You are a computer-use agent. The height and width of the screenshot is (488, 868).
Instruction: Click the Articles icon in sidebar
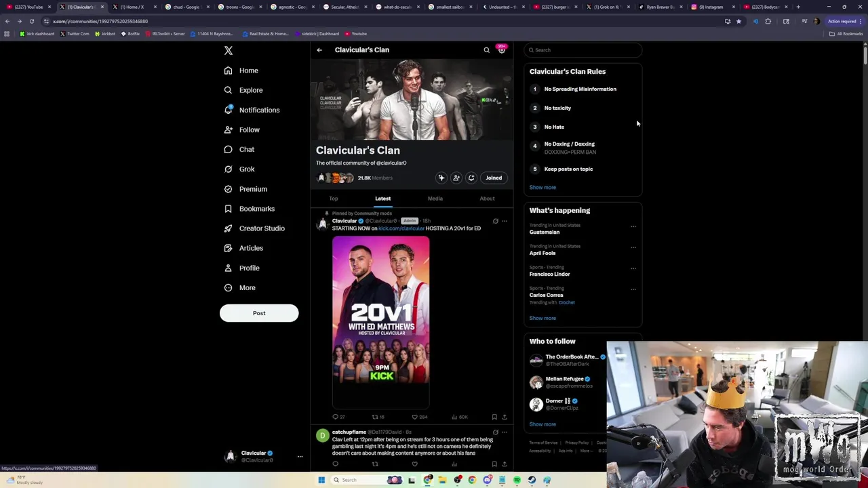(x=228, y=248)
